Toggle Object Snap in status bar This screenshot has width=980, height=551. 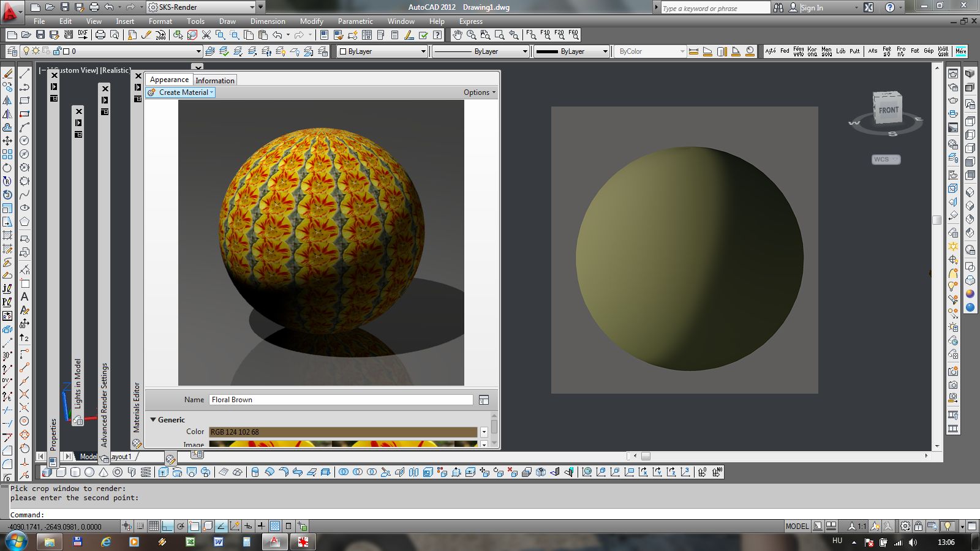click(x=194, y=526)
